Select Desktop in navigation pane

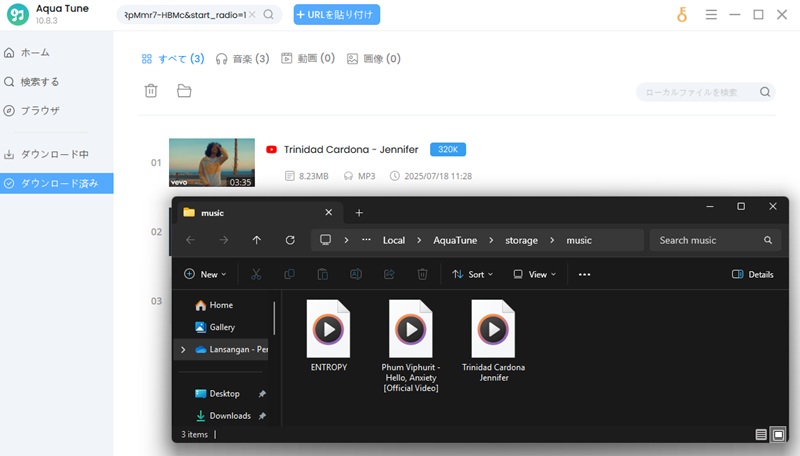coord(218,393)
